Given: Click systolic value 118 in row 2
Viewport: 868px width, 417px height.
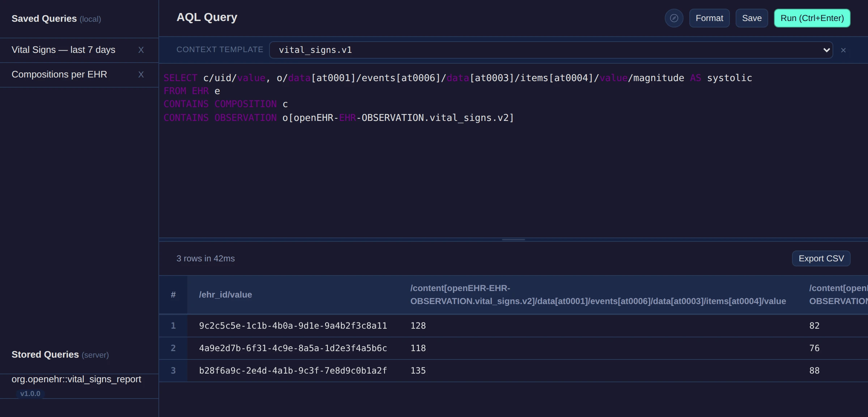Looking at the screenshot, I should [x=418, y=348].
